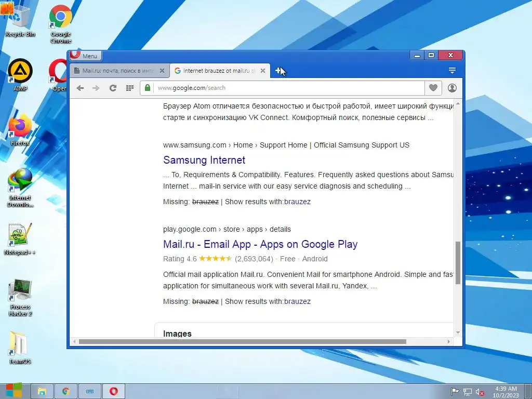Go forward to next page
The width and height of the screenshot is (532, 399).
click(96, 88)
